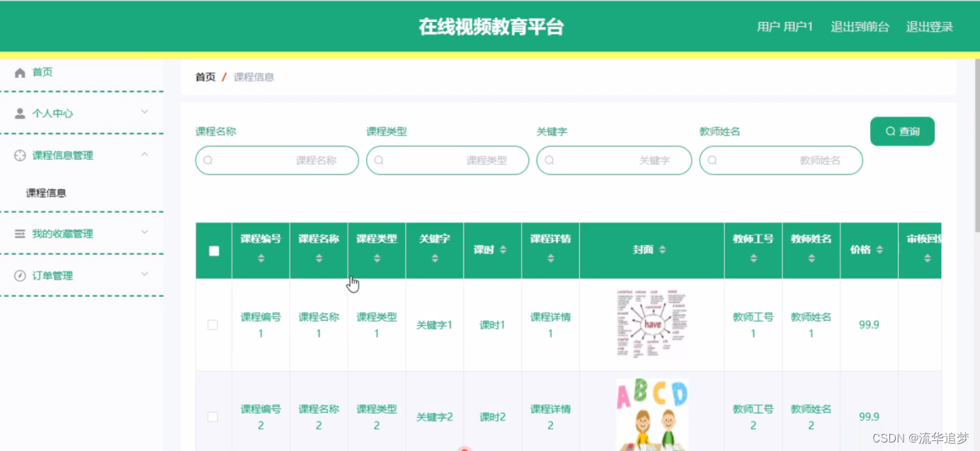
Task: Sort by 课程类型 column arrows
Action: click(x=377, y=259)
